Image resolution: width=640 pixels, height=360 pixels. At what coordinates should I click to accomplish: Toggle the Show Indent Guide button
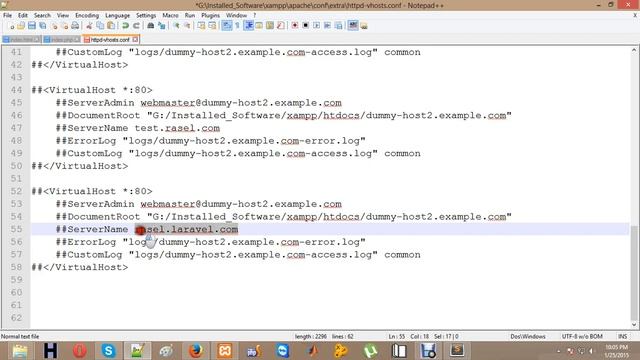click(249, 26)
